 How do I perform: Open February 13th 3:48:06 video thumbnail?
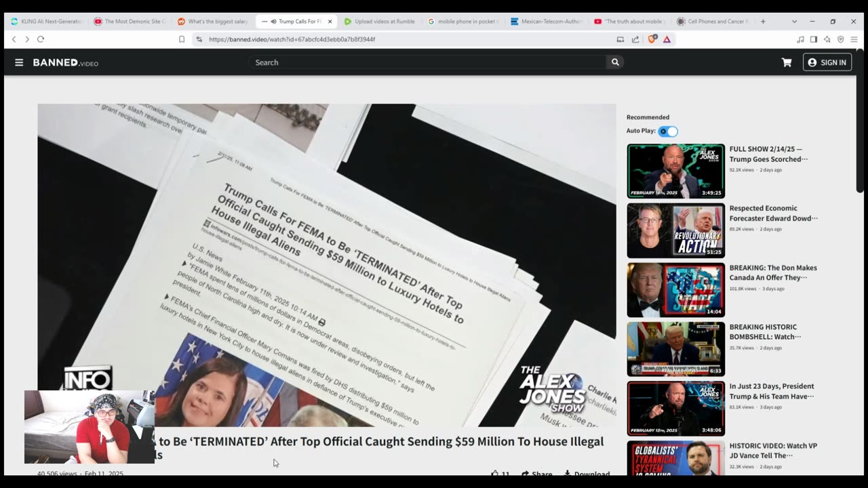(675, 409)
